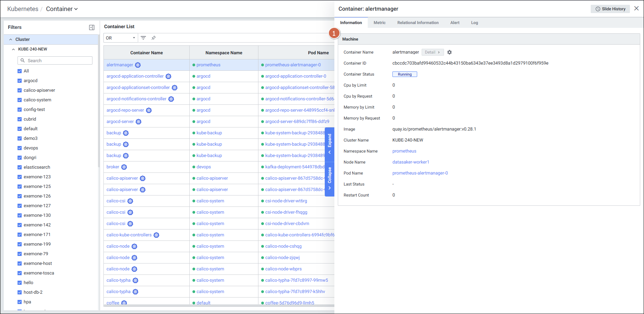The height and width of the screenshot is (314, 644).
Task: Open the OR condition dropdown
Action: click(x=120, y=38)
